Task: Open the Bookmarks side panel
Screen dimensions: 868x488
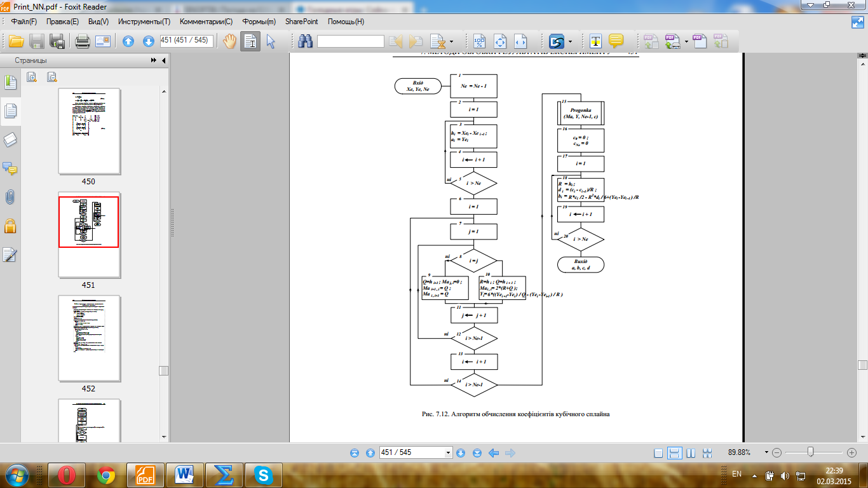Action: [x=10, y=82]
